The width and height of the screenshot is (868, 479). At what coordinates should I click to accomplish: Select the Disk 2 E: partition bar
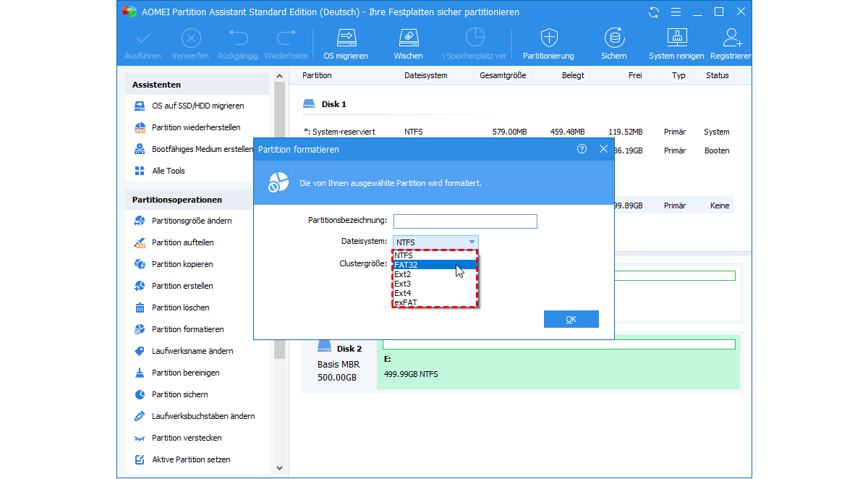pos(558,365)
